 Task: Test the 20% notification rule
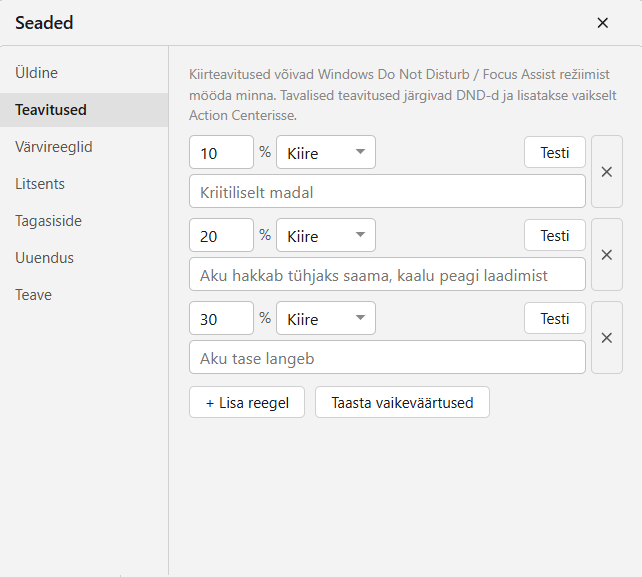point(555,235)
